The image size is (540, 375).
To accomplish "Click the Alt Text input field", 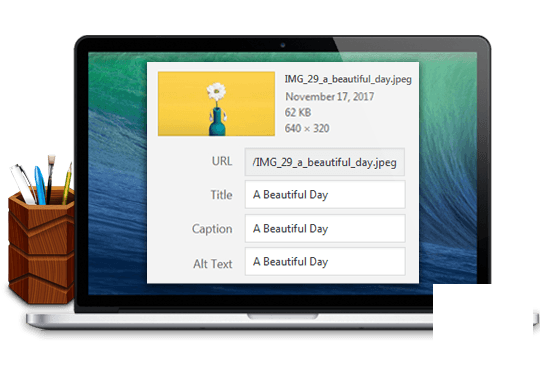I will (x=325, y=261).
